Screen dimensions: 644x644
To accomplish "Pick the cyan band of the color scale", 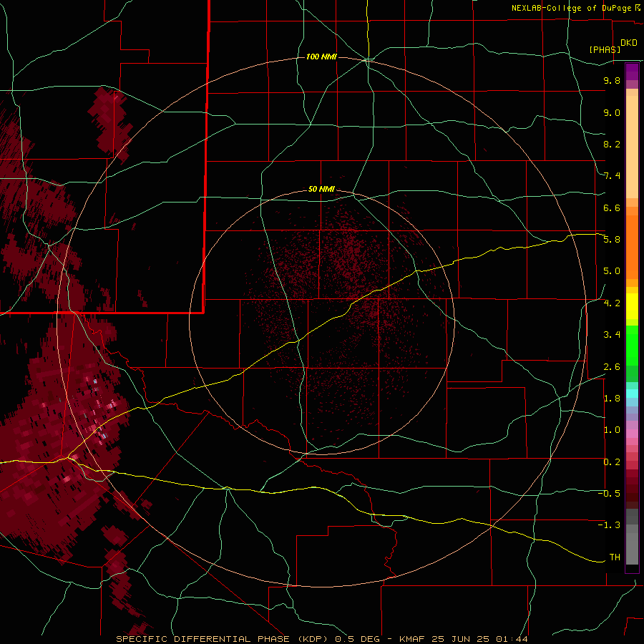I will (x=632, y=394).
